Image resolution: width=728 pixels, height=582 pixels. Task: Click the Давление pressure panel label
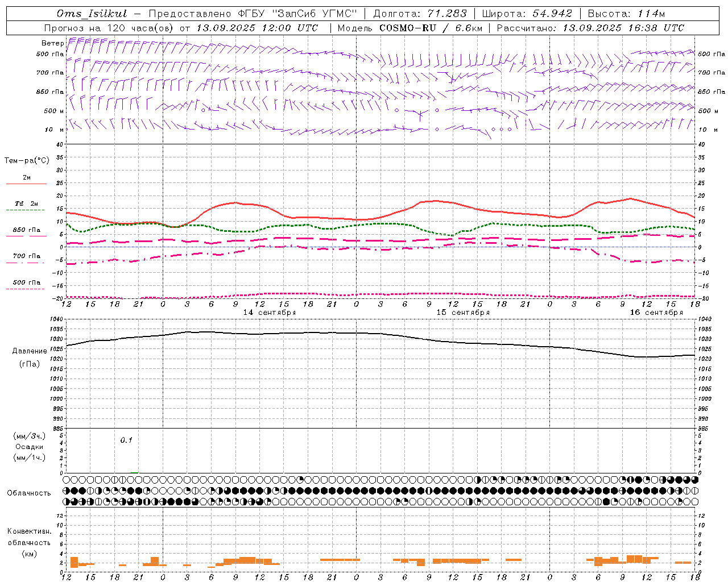[x=30, y=351]
